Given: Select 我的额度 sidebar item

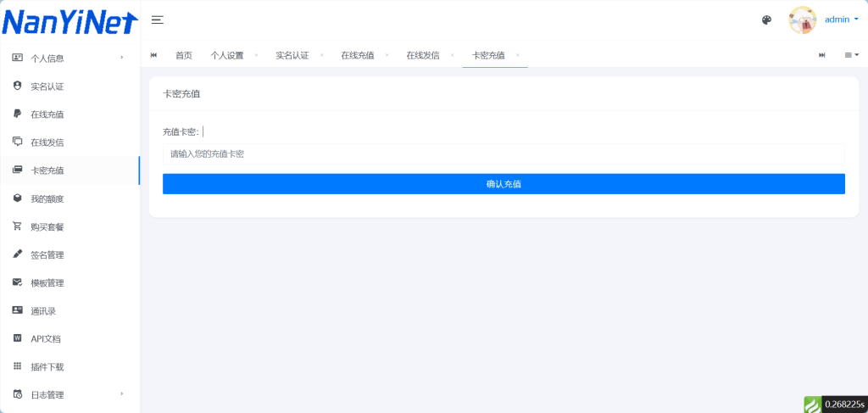Looking at the screenshot, I should pos(47,198).
